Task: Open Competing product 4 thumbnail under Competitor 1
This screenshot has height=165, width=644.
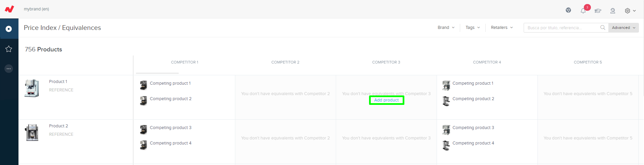Action: click(x=144, y=145)
